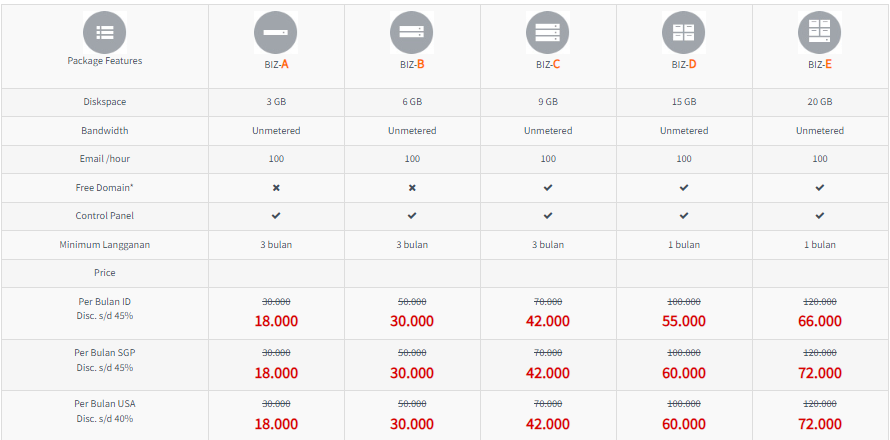Select the BIZ-E package title
Screen dimensions: 890x440
pyautogui.click(x=820, y=65)
